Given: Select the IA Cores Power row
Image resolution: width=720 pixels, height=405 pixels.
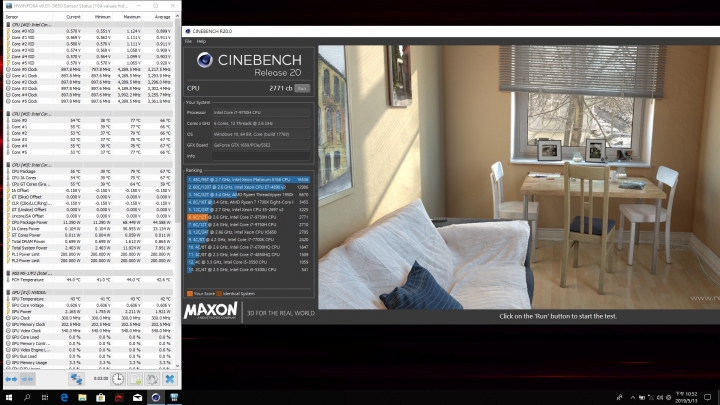Looking at the screenshot, I should [89, 229].
